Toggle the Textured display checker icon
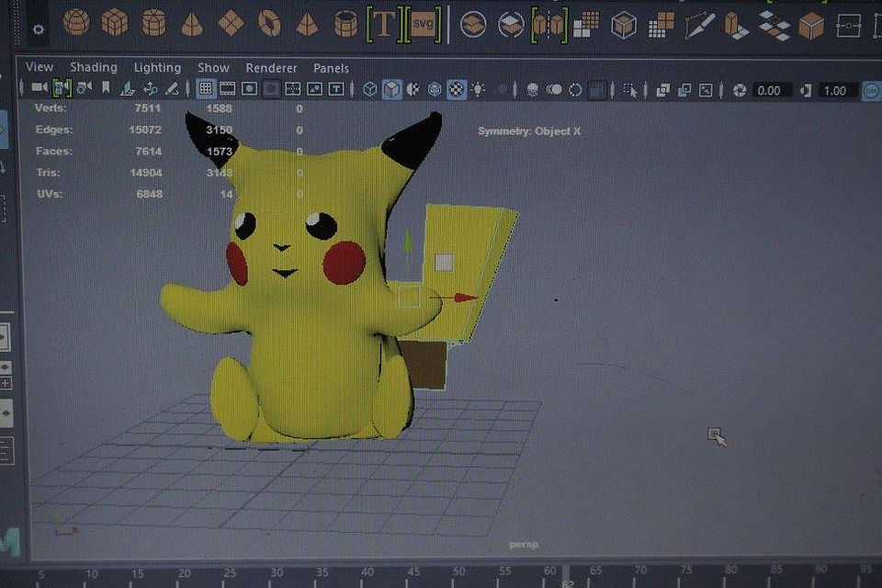 click(x=457, y=89)
